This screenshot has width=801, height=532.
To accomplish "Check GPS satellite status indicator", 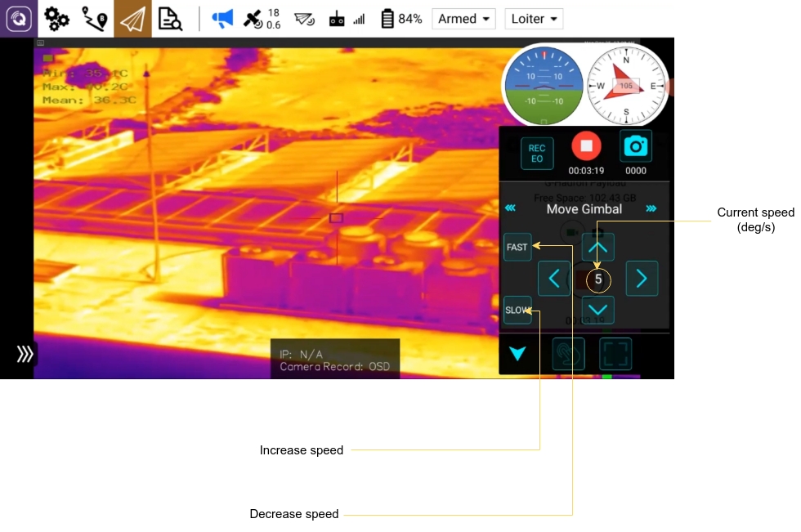I will coord(262,19).
